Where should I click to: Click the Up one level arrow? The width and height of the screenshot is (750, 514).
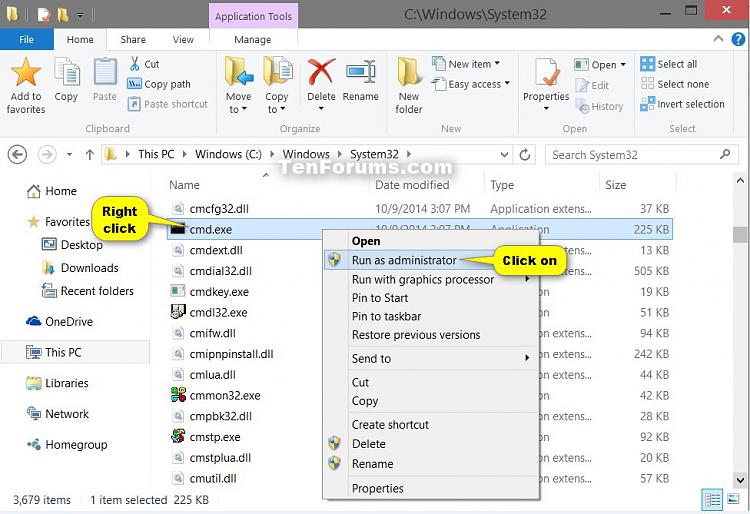coord(89,154)
